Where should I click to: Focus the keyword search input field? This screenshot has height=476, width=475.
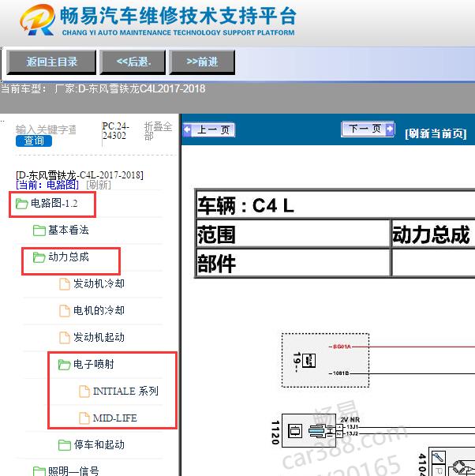pyautogui.click(x=46, y=129)
